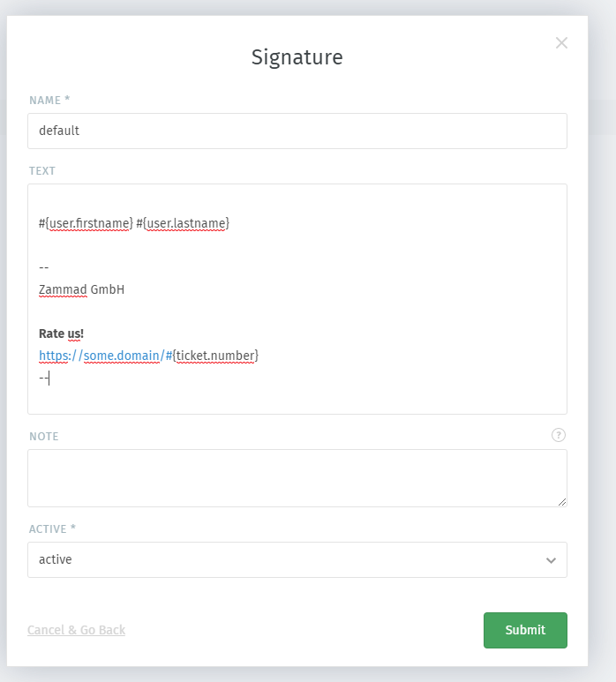Place cursor in the #{user.firstname} placeholder

86,223
